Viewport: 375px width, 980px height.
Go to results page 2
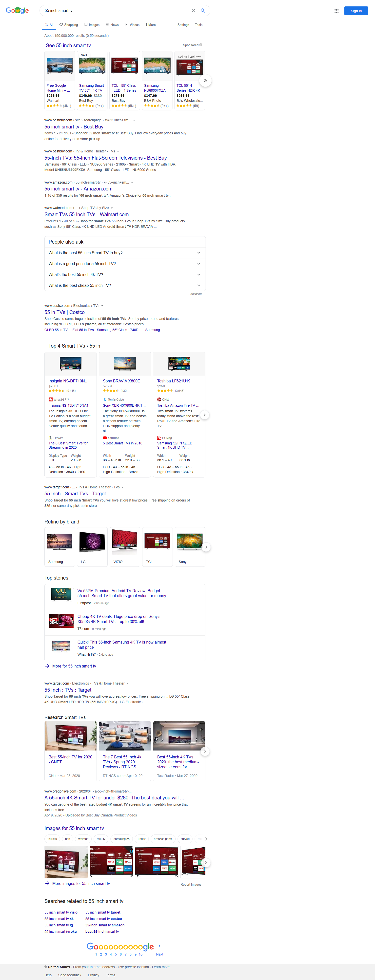[101, 954]
